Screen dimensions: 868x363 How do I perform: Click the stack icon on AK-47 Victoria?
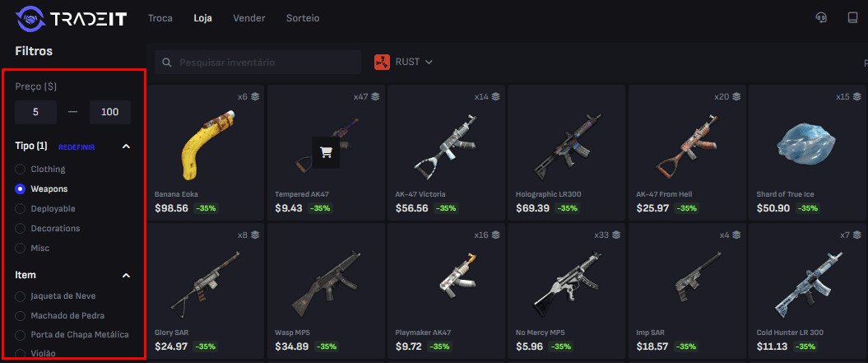coord(496,96)
